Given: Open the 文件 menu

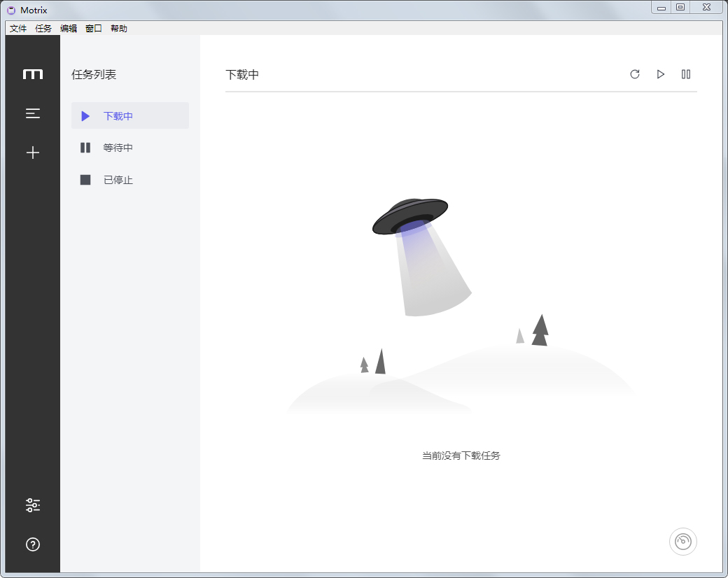Looking at the screenshot, I should point(17,29).
